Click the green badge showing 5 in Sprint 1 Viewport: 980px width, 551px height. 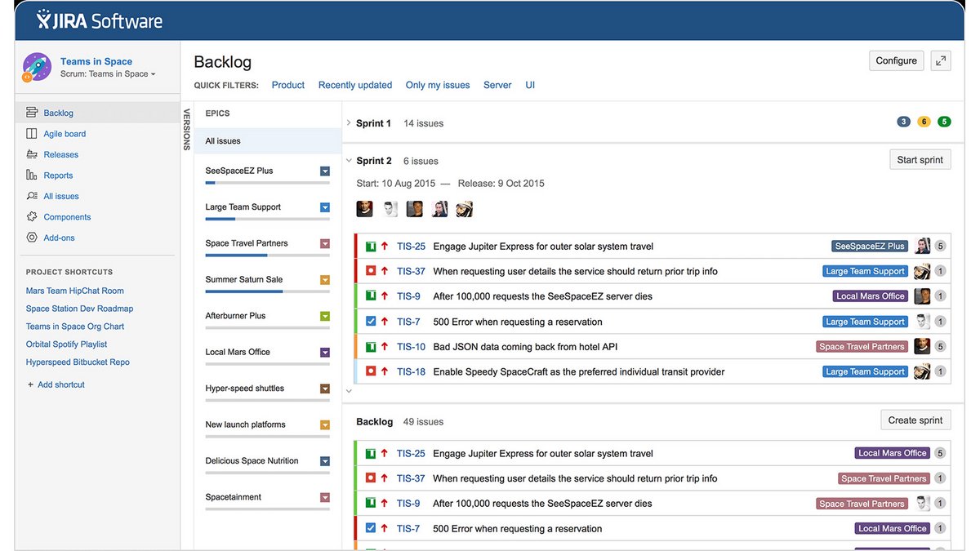click(x=945, y=122)
